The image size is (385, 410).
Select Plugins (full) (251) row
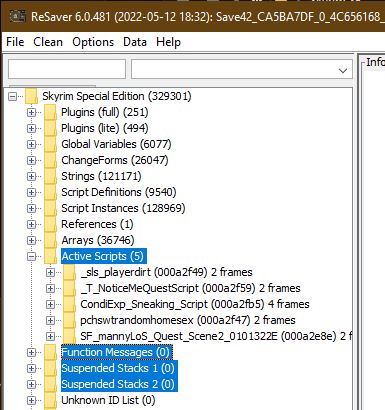(105, 112)
